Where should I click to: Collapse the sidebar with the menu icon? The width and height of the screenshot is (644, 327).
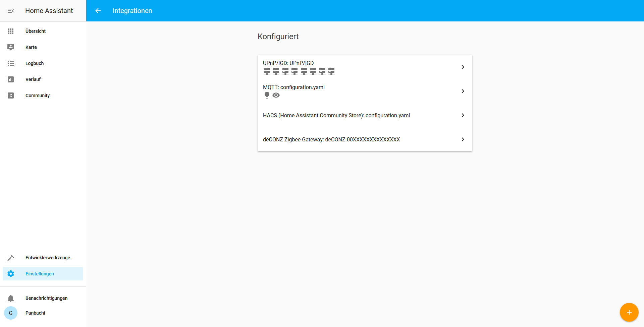[x=11, y=11]
